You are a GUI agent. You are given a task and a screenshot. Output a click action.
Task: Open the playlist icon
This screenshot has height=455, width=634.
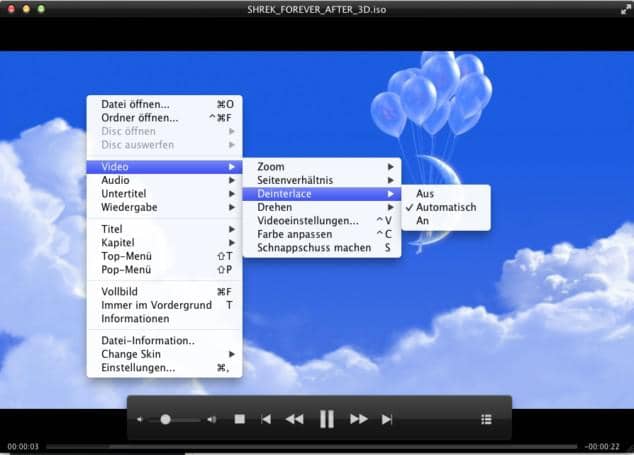coord(486,419)
